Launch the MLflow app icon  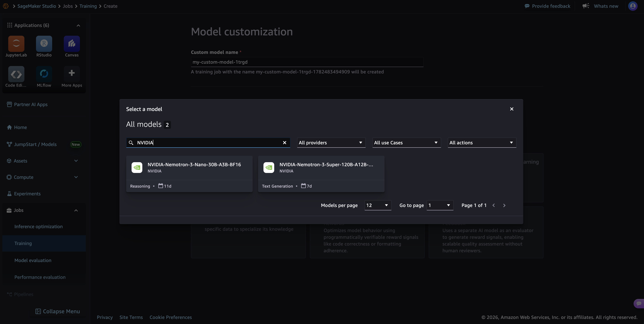tap(44, 74)
